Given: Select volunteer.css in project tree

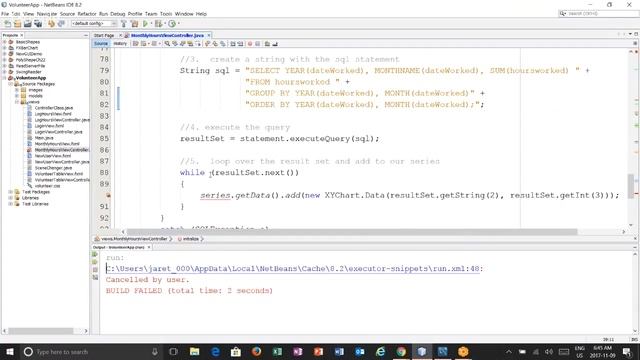Looking at the screenshot, I should [x=47, y=186].
